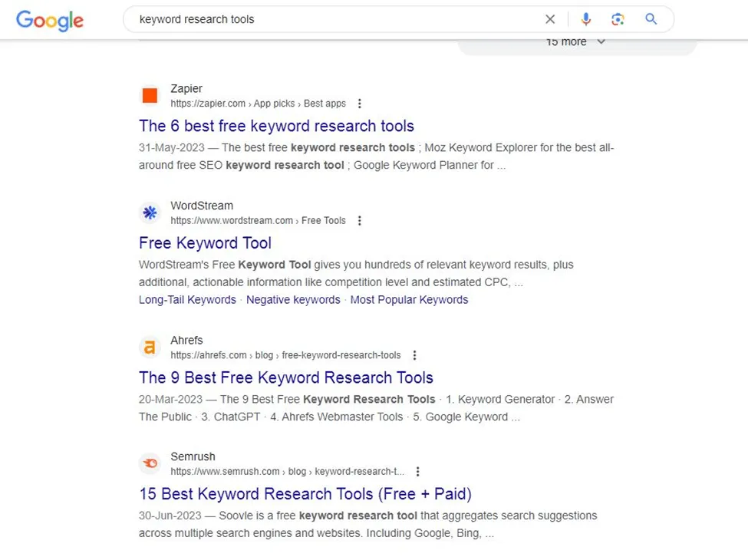Open the three-dot menu on the Zapier result
Screen dimensions: 748x560
tap(359, 103)
